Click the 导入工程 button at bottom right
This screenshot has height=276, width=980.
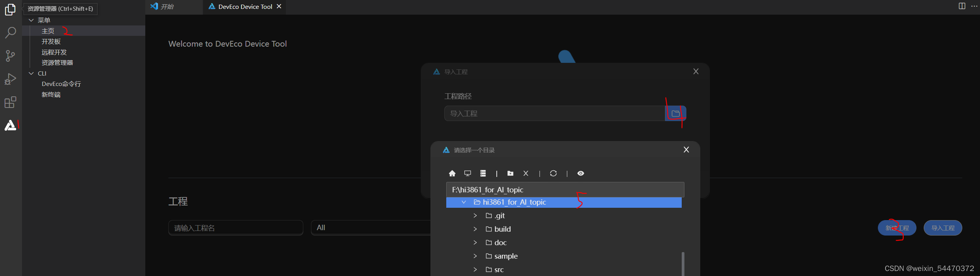pos(943,228)
